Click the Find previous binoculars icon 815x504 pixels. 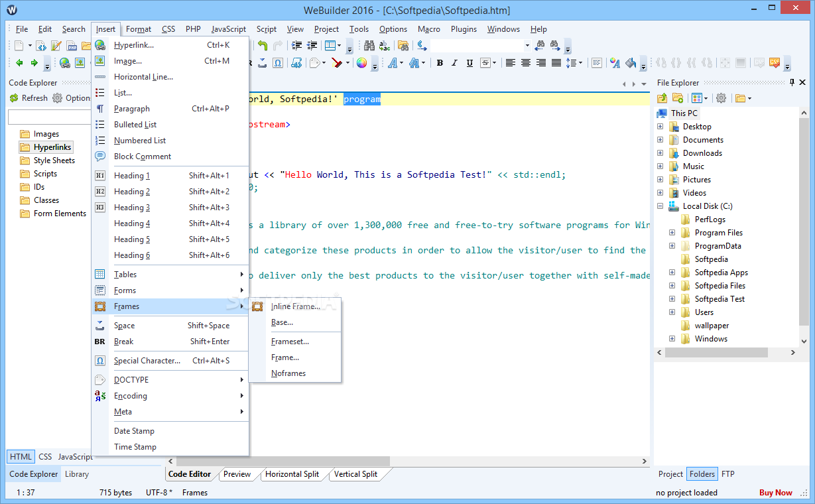coord(539,46)
